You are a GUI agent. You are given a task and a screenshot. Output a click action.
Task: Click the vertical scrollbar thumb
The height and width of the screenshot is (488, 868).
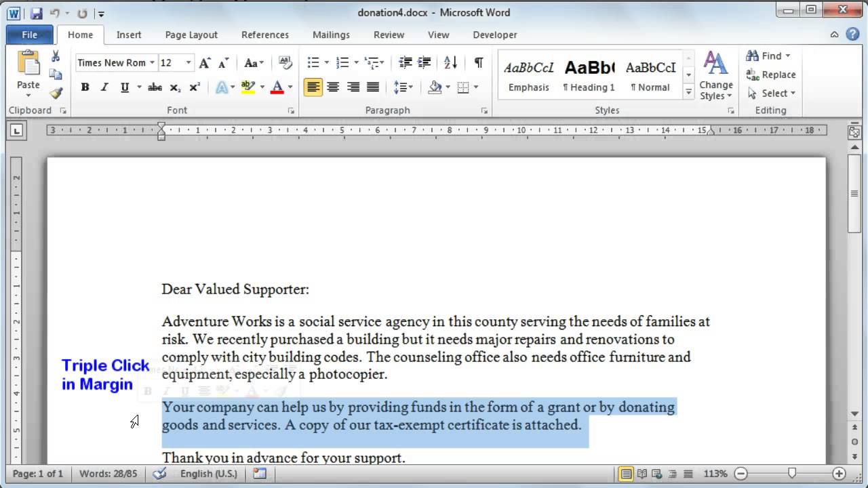click(x=854, y=194)
